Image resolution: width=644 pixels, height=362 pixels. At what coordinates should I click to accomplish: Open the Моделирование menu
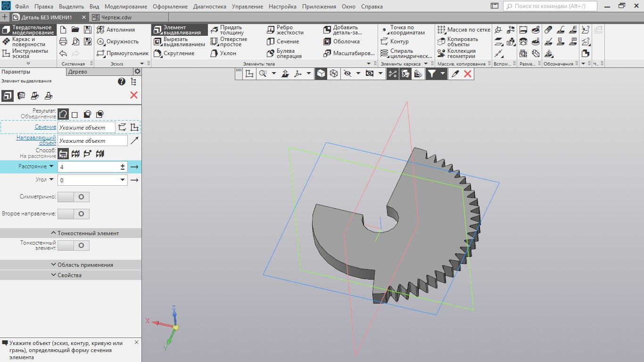[x=125, y=7]
